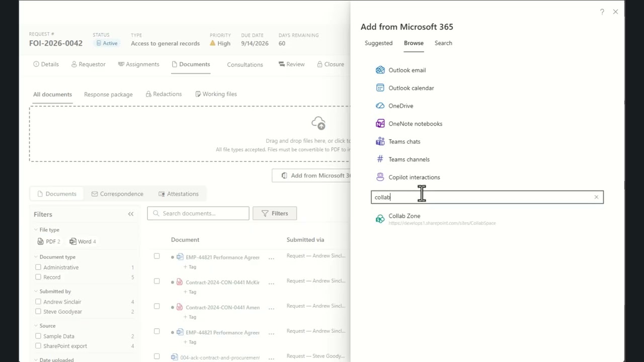Check the Andrew Sinclair submitter filter
Screen dimensions: 644x362
pos(38,302)
